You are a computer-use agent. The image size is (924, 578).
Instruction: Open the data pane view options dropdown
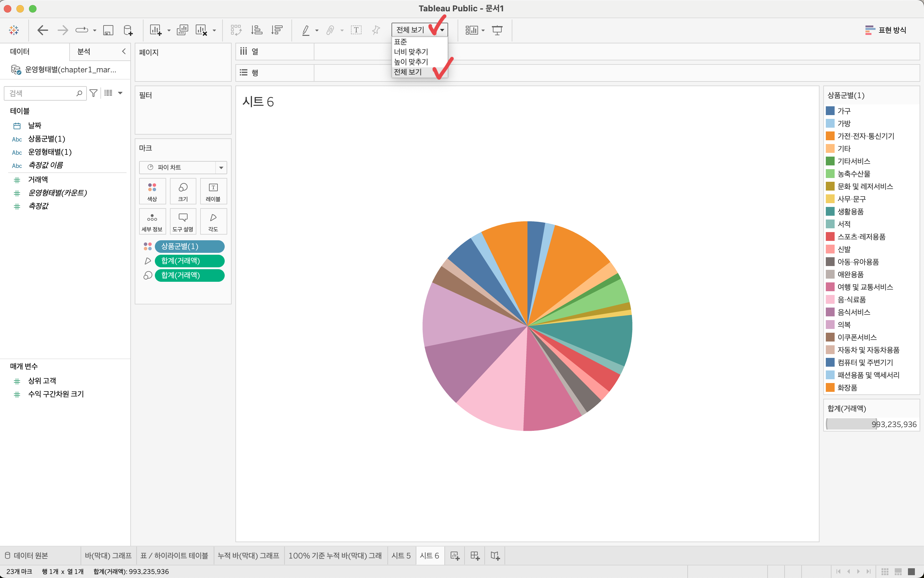coord(120,93)
